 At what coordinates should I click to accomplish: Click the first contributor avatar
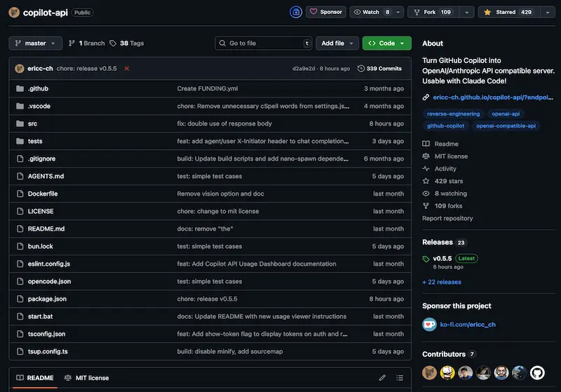click(x=429, y=372)
